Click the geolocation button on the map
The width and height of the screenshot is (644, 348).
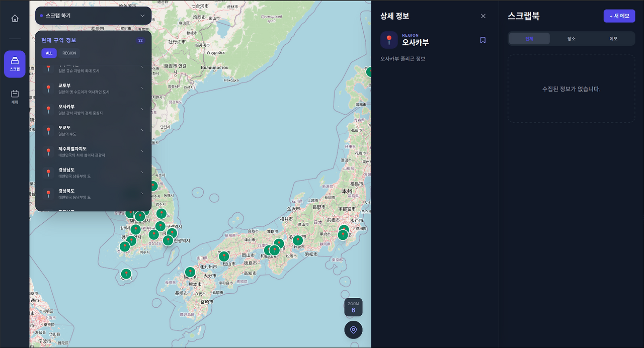click(x=353, y=330)
